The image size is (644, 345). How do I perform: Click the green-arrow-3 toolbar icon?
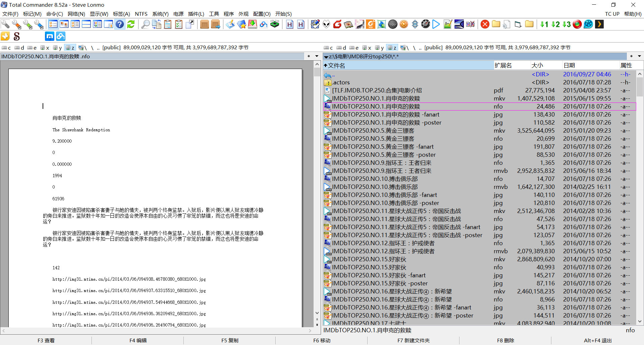(x=567, y=24)
